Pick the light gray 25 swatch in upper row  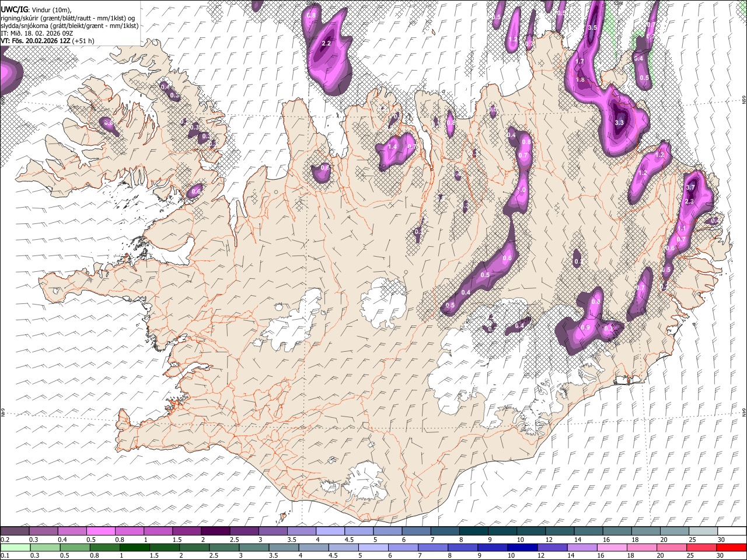pyautogui.click(x=703, y=531)
